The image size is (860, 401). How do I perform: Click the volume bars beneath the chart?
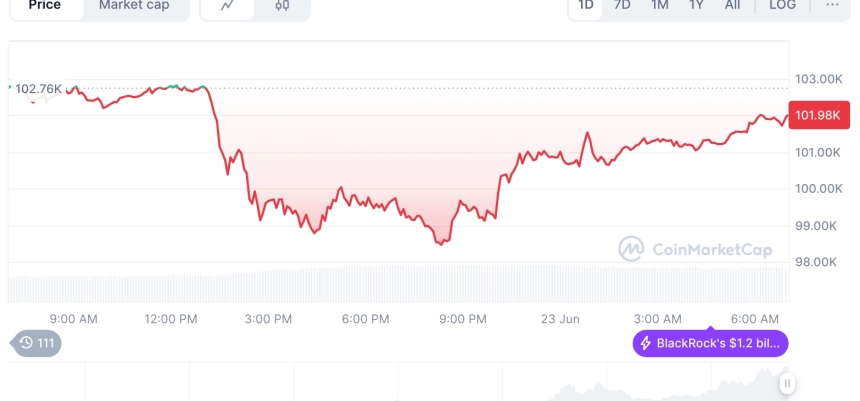pos(399,283)
